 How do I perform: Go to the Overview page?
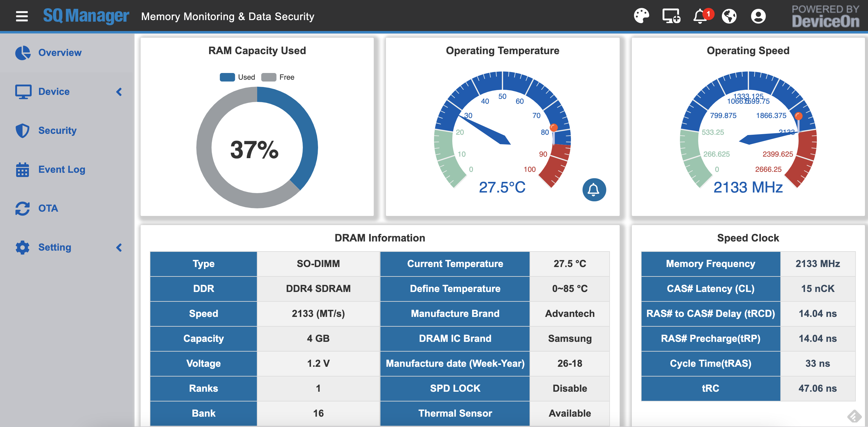coord(60,53)
